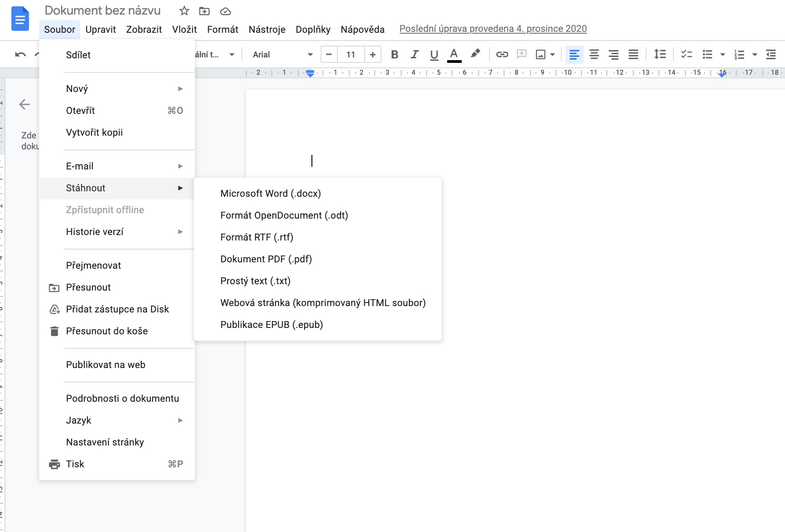
Task: Click the undo arrow icon
Action: (x=20, y=55)
